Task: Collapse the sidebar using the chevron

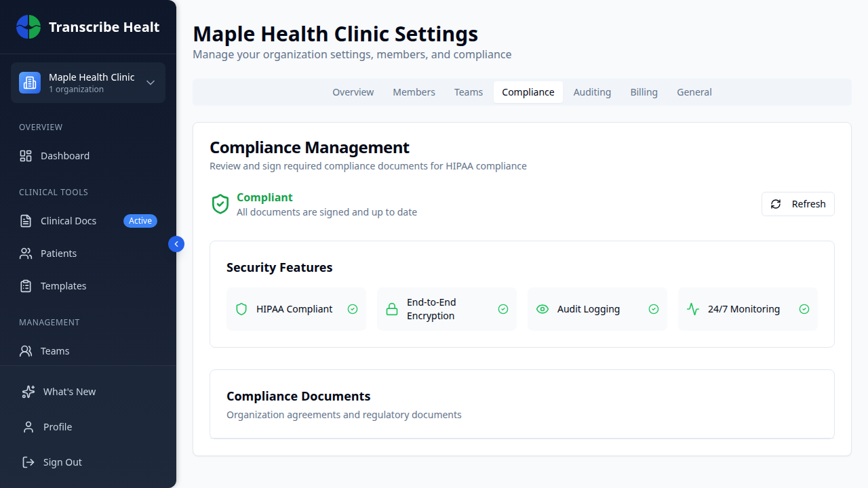Action: 176,243
